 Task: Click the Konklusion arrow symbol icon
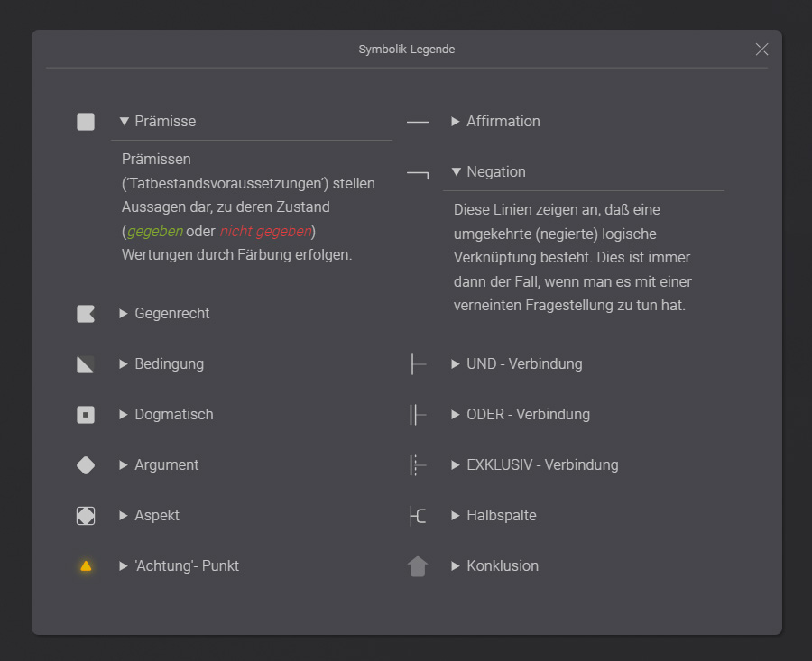418,565
